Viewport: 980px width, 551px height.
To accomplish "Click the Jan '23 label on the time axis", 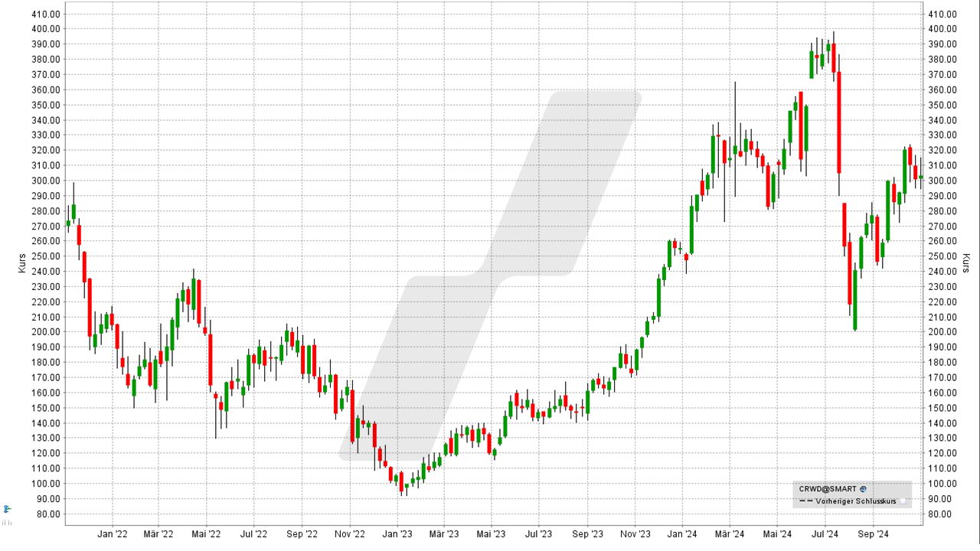I will pos(397,534).
